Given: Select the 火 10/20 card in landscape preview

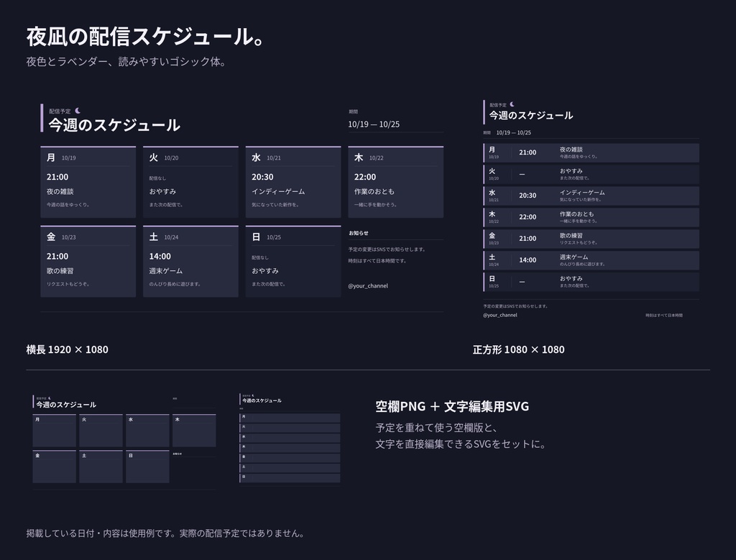Looking at the screenshot, I should click(190, 182).
